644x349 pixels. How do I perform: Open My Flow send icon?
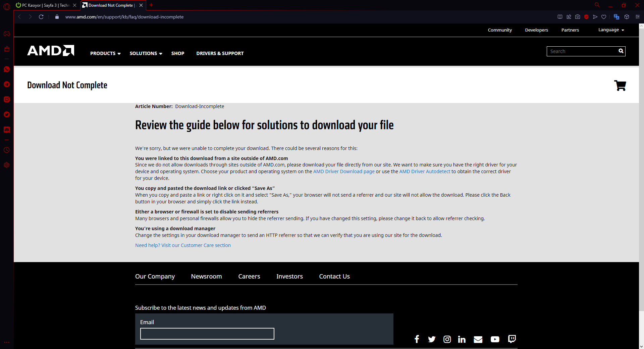point(595,17)
